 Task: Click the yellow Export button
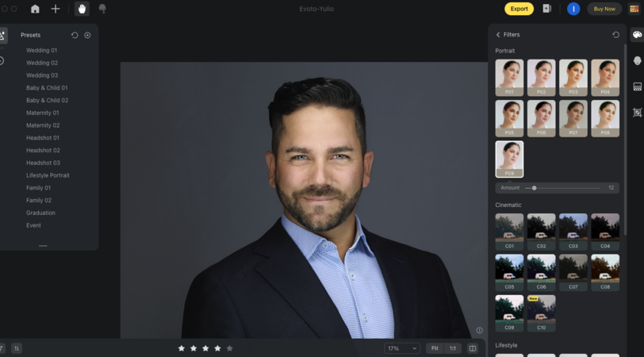(x=519, y=9)
